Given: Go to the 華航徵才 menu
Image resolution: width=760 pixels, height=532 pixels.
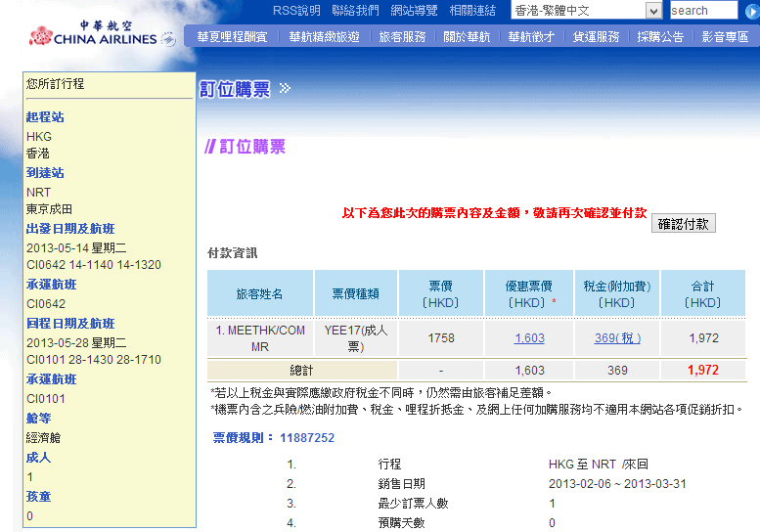Looking at the screenshot, I should pos(531,37).
